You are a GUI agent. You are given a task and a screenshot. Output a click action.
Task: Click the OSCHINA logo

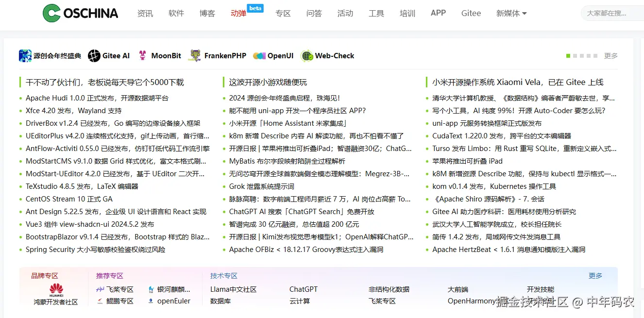(x=81, y=13)
